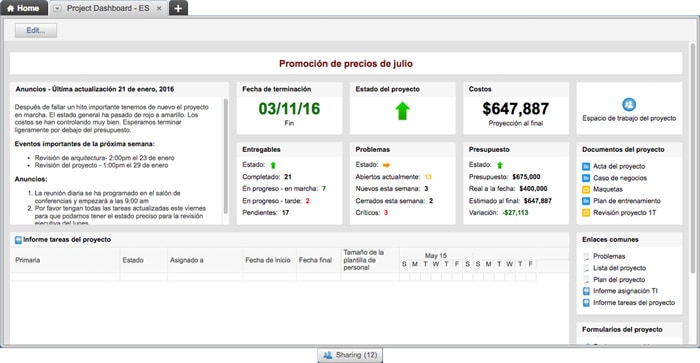Open Informe asignación TI link
The image size is (700, 363).
point(625,291)
